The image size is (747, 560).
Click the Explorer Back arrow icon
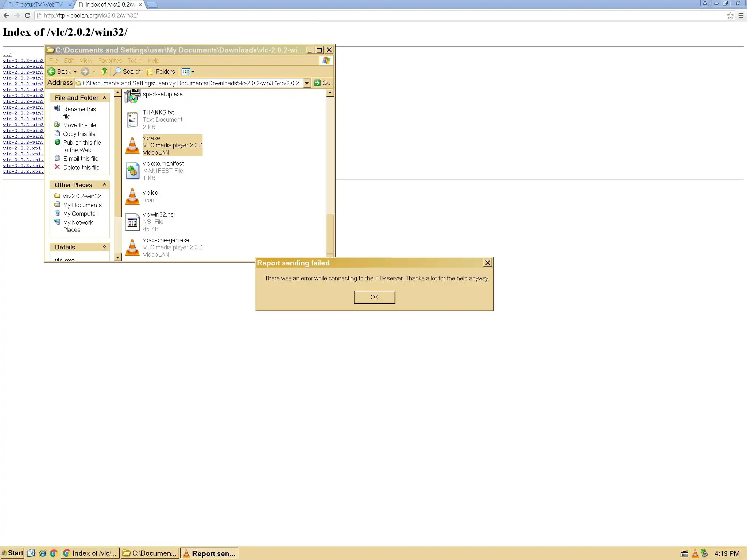(52, 71)
